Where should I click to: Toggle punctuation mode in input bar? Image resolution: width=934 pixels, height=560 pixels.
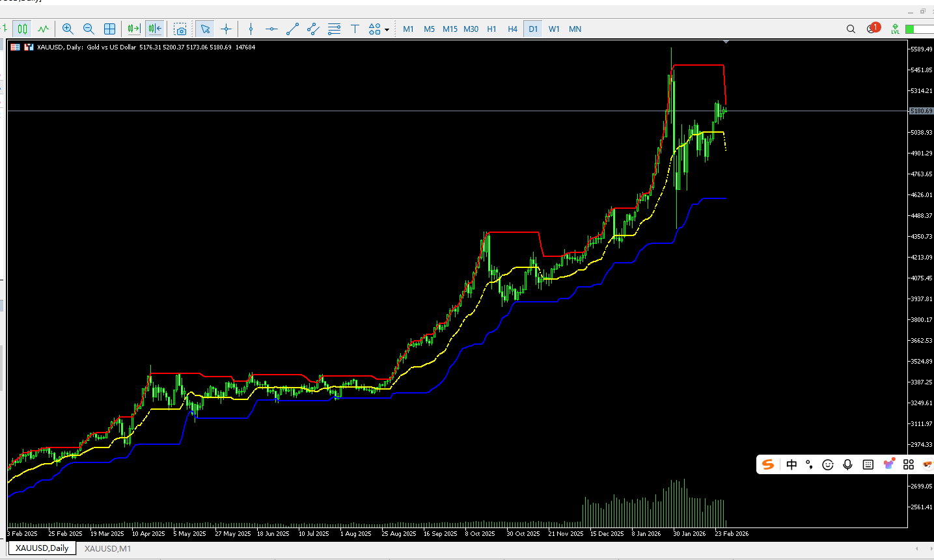(x=809, y=464)
